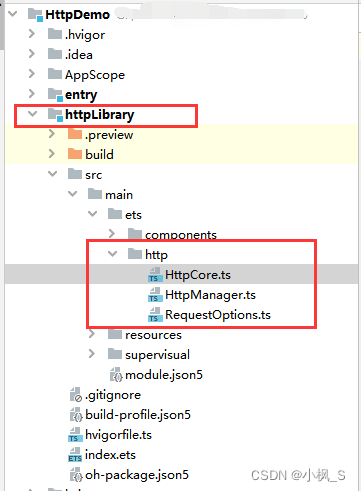
Task: Click the hvigorfile.ts TypeScript icon
Action: 75,435
